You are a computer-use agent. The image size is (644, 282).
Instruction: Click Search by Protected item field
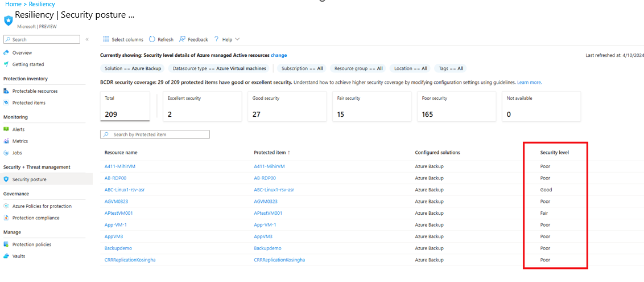click(155, 134)
